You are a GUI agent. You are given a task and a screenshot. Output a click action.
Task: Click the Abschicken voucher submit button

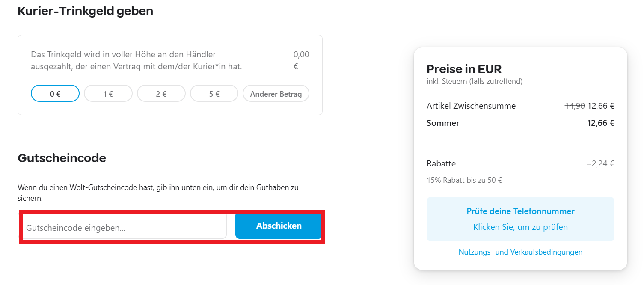pos(278,226)
